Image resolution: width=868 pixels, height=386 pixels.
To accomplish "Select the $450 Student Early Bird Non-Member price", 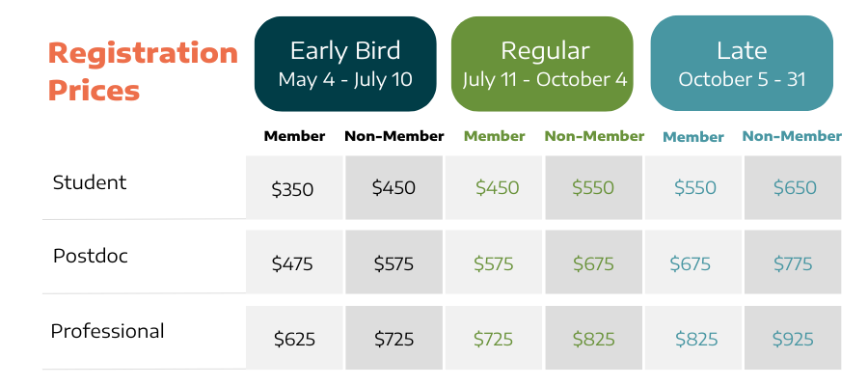I will click(x=393, y=188).
